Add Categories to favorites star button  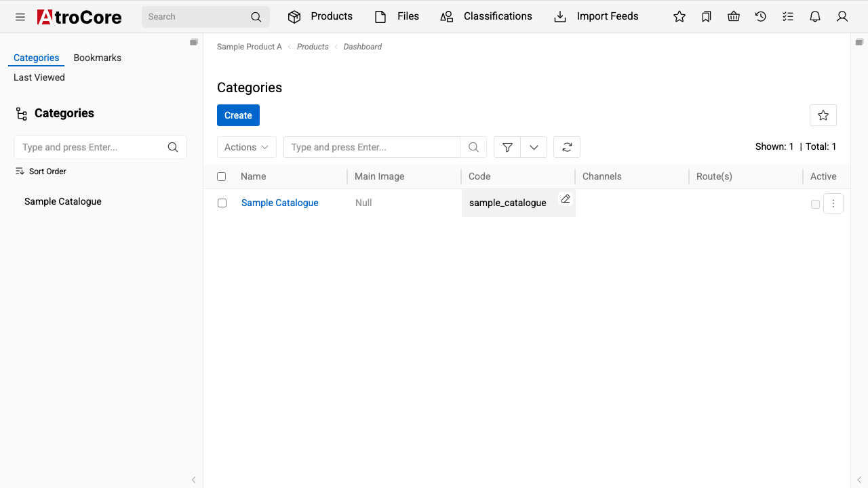click(823, 115)
